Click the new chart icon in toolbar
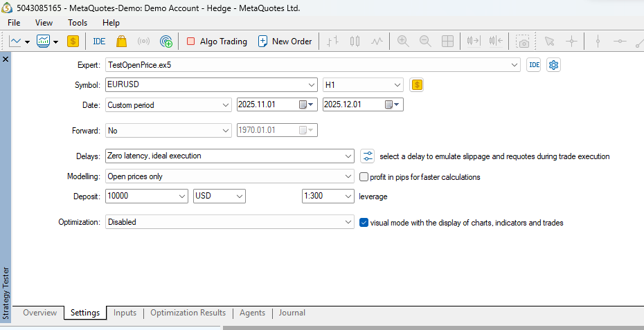 [15, 41]
